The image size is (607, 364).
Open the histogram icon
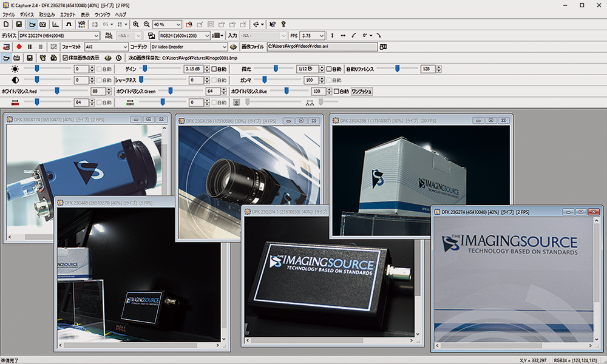56,24
